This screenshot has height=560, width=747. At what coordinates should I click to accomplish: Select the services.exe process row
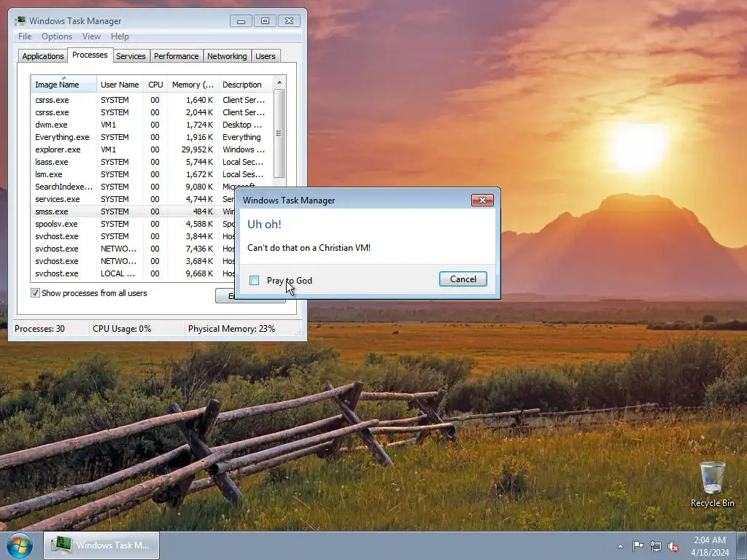pos(133,199)
